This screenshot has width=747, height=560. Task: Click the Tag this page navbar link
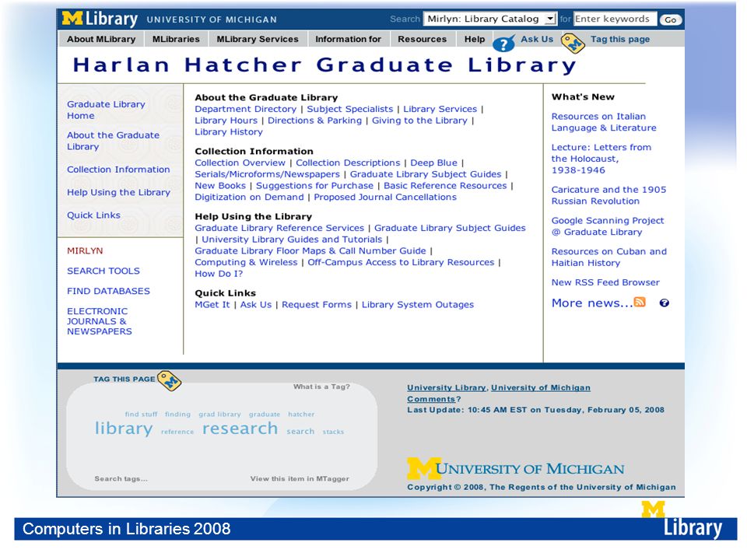(x=620, y=39)
